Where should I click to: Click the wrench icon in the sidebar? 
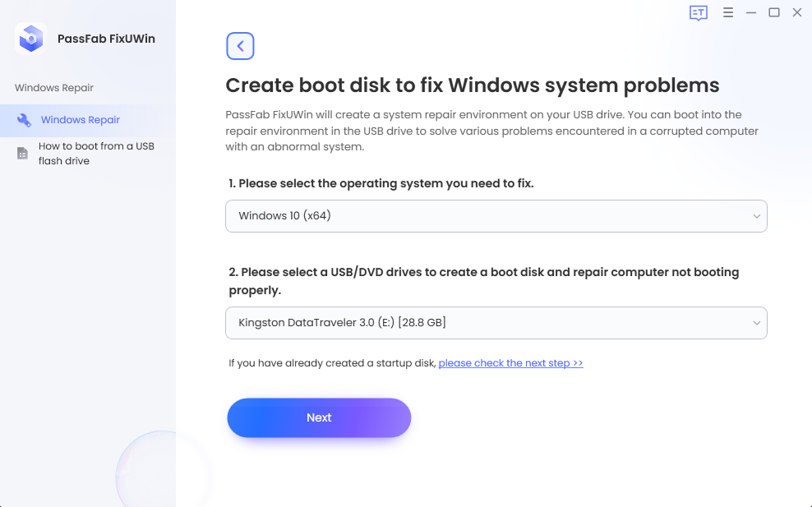click(24, 120)
